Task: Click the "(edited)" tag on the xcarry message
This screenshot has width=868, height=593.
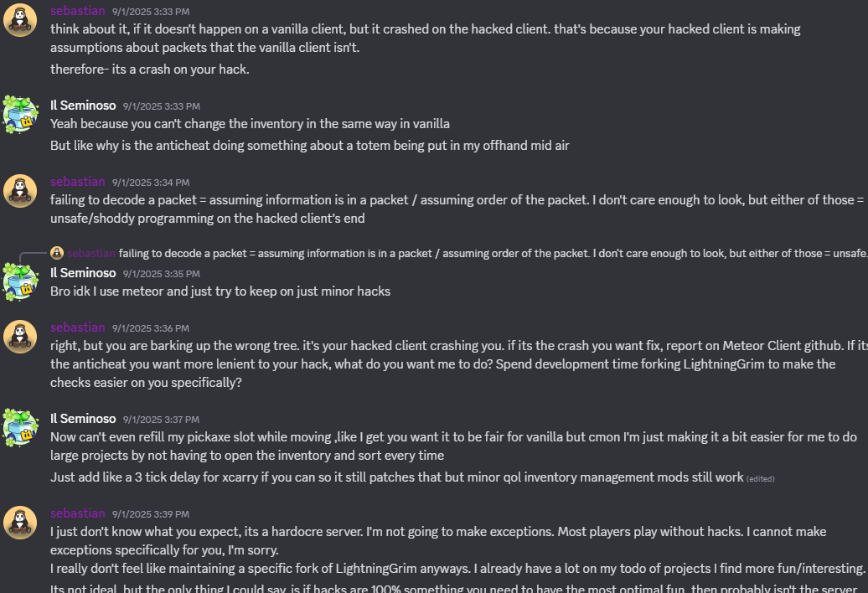Action: point(761,478)
